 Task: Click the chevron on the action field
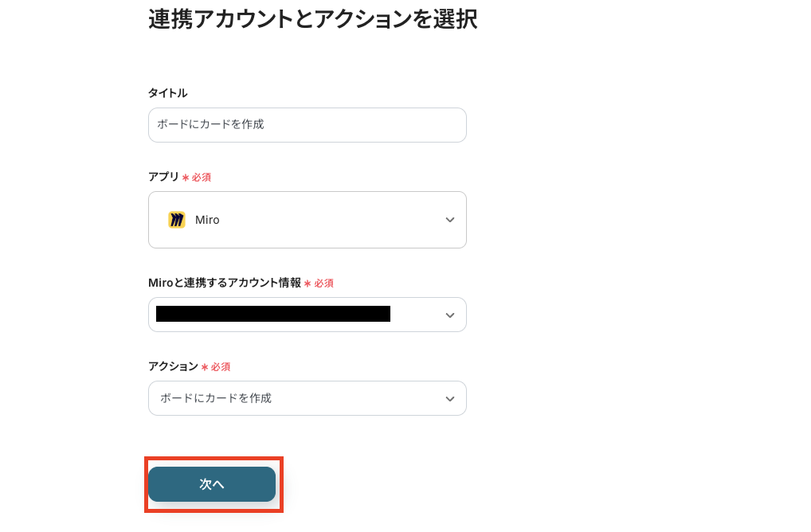point(450,398)
